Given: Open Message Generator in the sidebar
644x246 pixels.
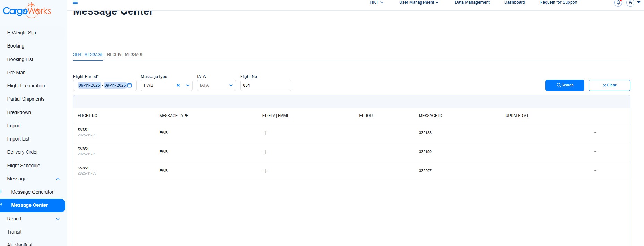Looking at the screenshot, I should tap(32, 192).
